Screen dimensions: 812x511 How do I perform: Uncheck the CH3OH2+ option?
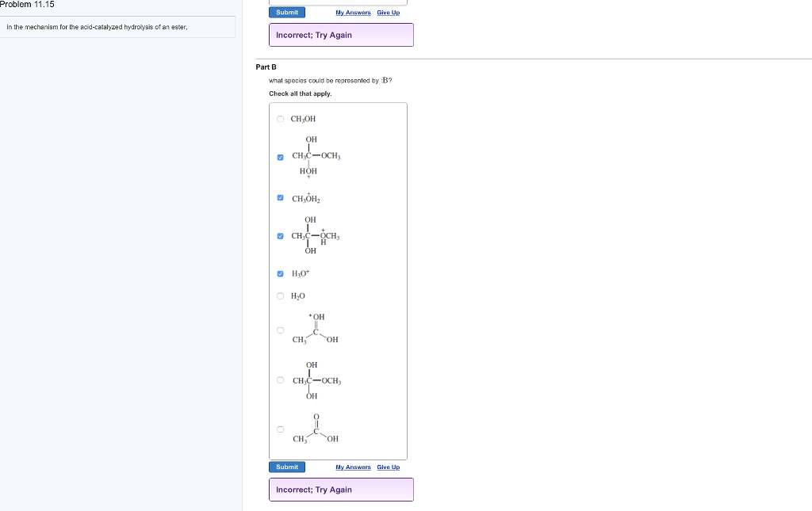pos(280,197)
